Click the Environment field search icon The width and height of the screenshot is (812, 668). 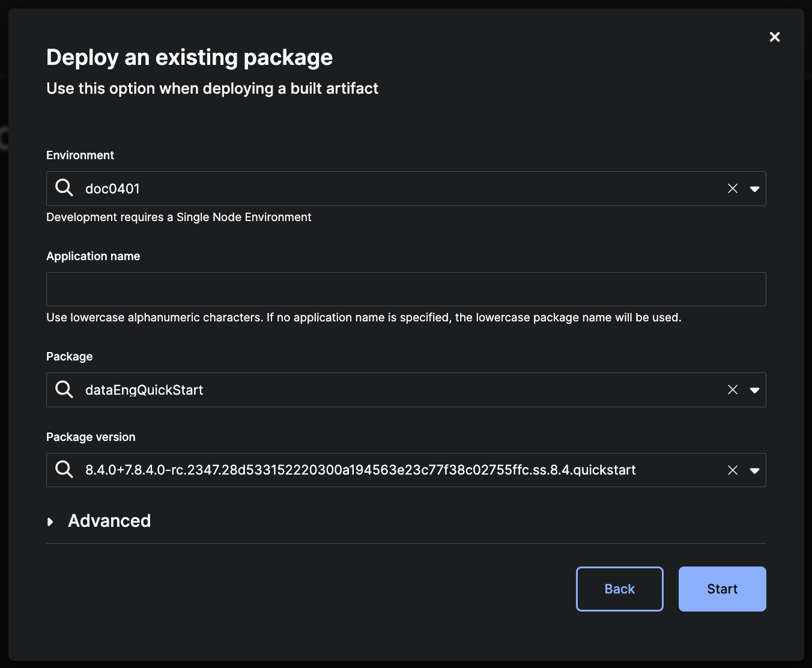64,188
